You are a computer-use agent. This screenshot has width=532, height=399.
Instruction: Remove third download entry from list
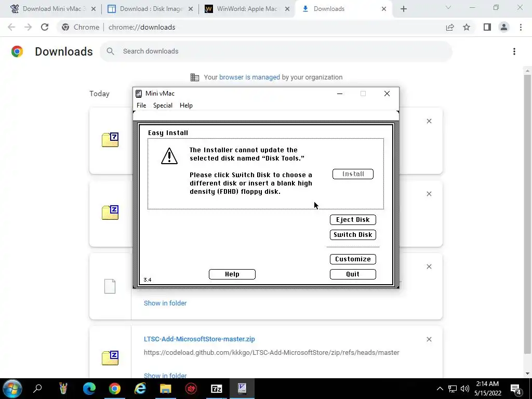click(429, 267)
